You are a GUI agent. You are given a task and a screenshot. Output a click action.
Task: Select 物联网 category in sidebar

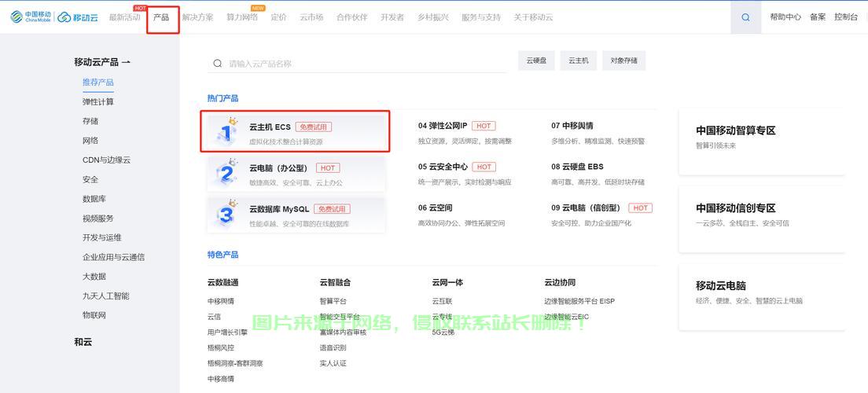(94, 315)
